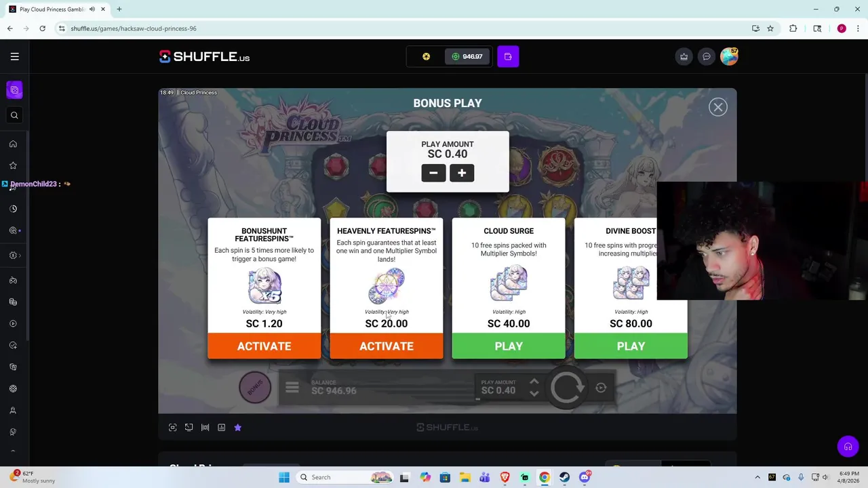This screenshot has height=488, width=868.
Task: Play Divine Boost for SC 80.00
Action: (x=631, y=346)
